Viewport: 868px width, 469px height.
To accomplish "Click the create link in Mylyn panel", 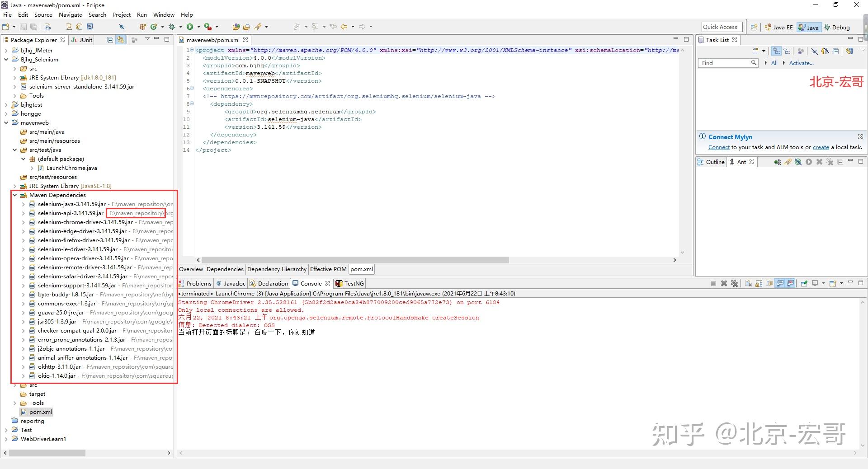I will pos(821,147).
